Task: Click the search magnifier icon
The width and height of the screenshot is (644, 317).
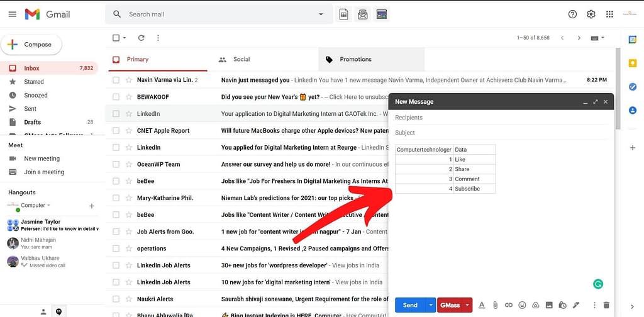Action: point(117,14)
